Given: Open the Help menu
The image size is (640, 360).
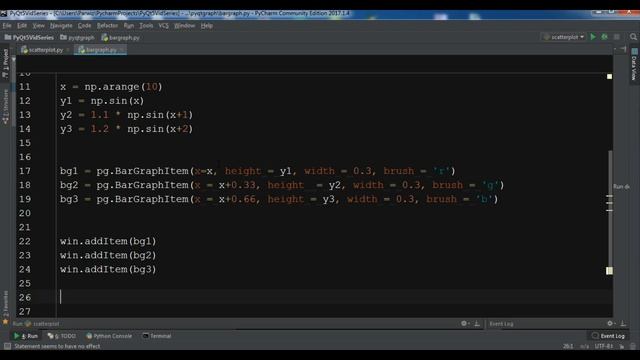Looking at the screenshot, I should pyautogui.click(x=207, y=25).
